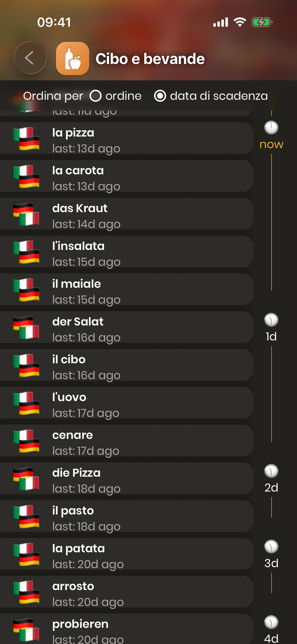297x644 pixels.
Task: Tap the Cibo e bevande category icon
Action: click(x=72, y=58)
